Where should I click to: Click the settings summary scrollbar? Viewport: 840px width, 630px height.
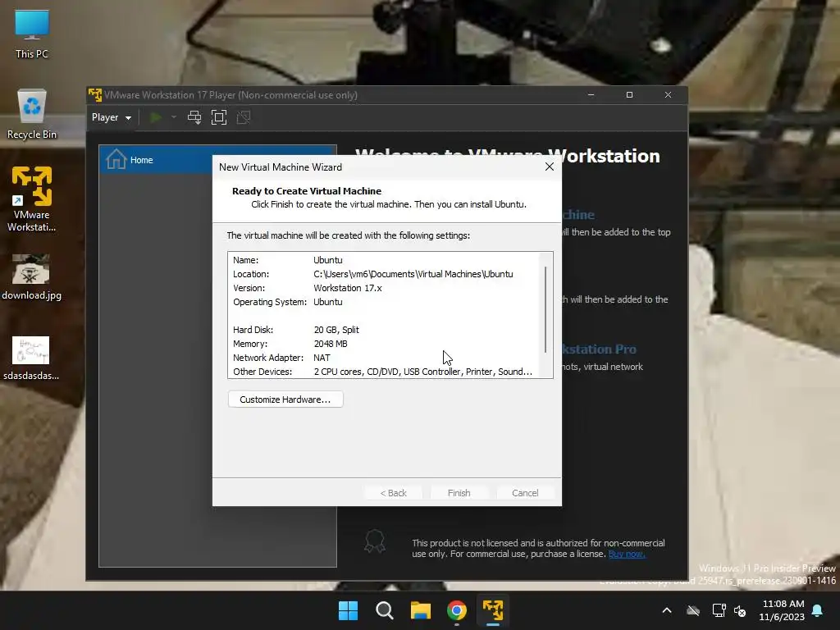click(x=546, y=309)
